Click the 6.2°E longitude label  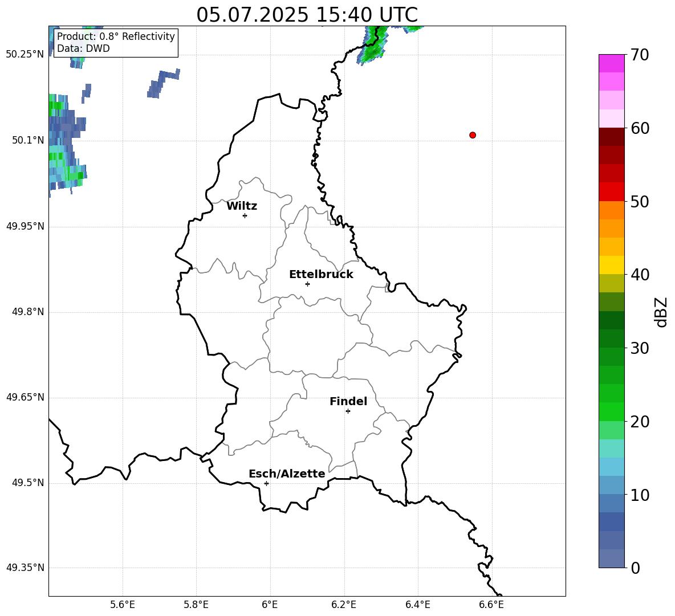click(344, 605)
